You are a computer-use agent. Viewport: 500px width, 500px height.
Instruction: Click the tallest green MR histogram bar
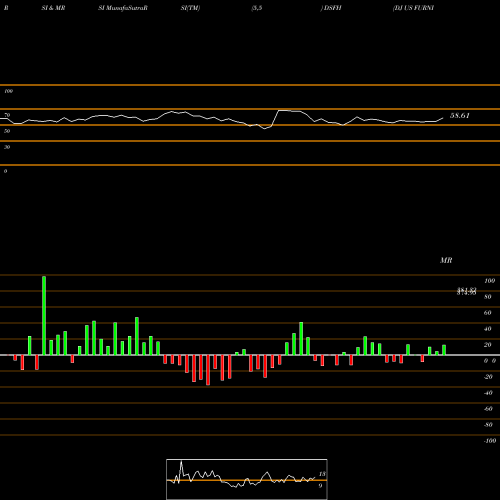point(44,315)
